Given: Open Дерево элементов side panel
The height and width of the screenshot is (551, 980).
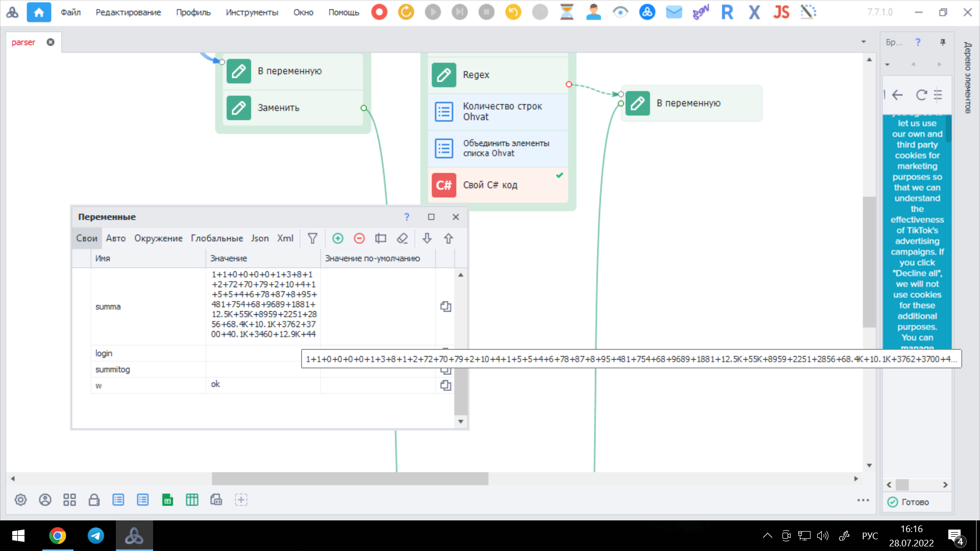Looking at the screenshot, I should [x=967, y=78].
